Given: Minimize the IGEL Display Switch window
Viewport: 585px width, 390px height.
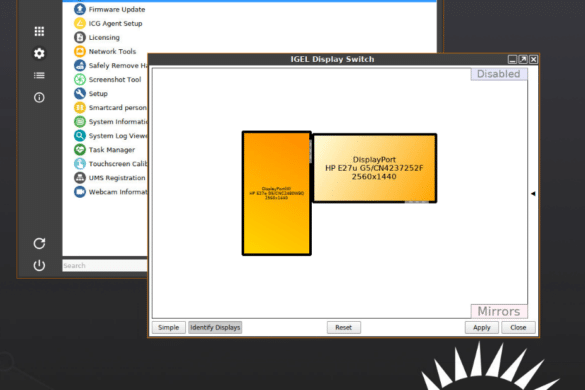Looking at the screenshot, I should point(512,59).
